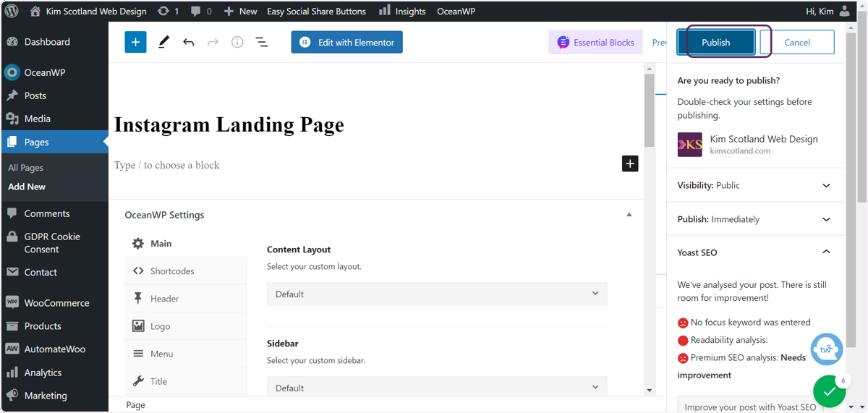Click editor scrollbar down arrow
Screen dimensions: 868x413
coord(649,391)
